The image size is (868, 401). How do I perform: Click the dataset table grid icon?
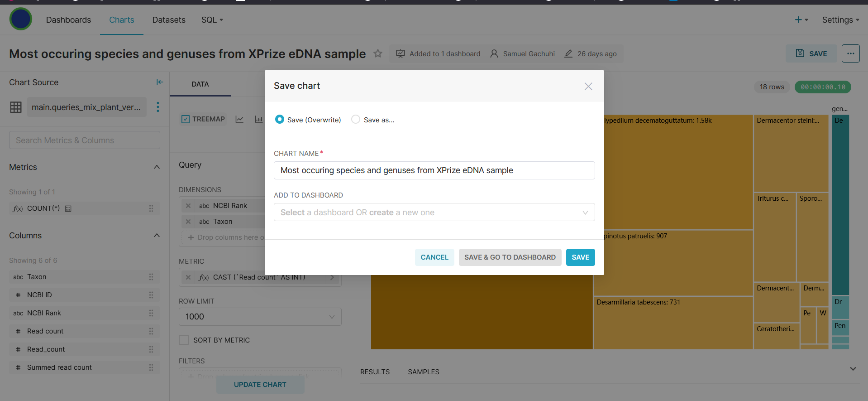(x=16, y=107)
